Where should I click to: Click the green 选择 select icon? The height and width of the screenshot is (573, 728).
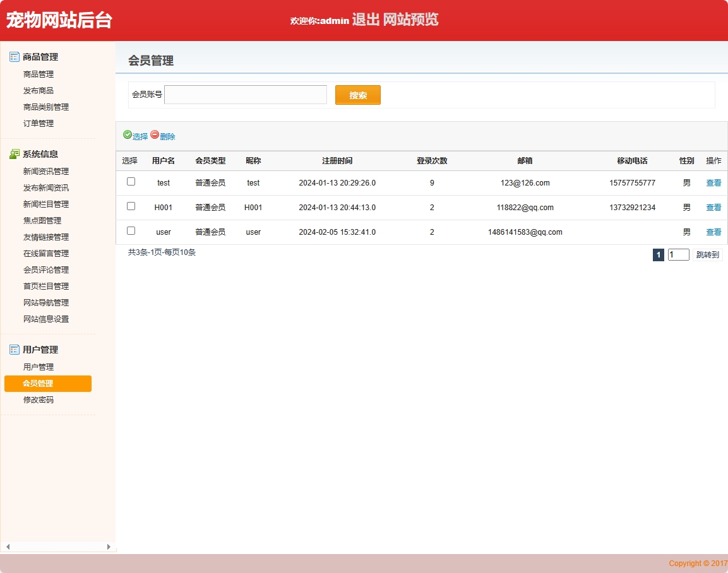click(129, 136)
